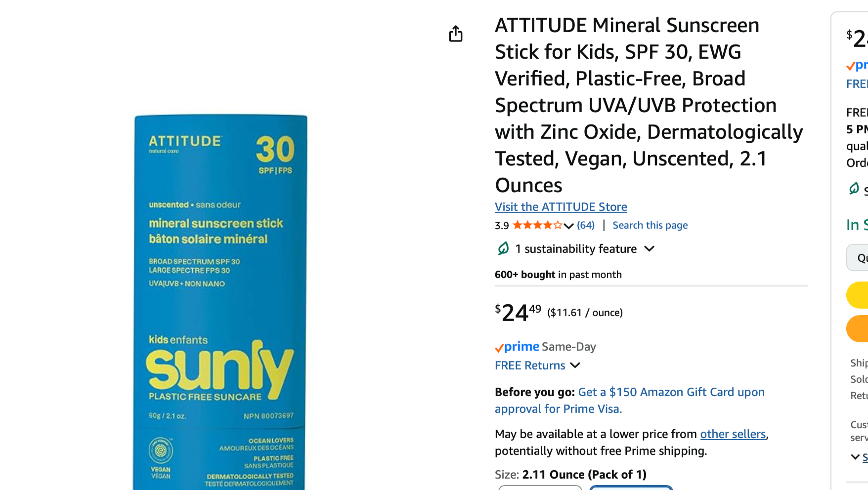Click the leaf icon beside '1 sustainability feature'
868x490 pixels.
(x=503, y=248)
